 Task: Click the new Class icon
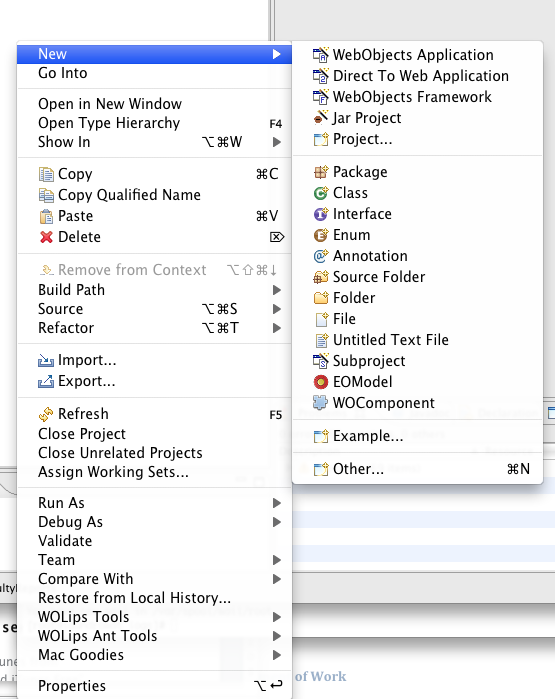click(321, 193)
